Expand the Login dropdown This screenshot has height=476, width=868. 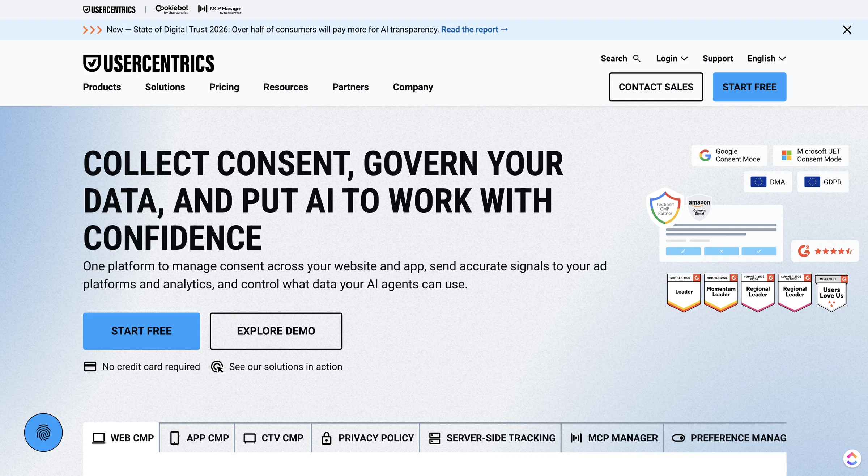[x=672, y=59]
